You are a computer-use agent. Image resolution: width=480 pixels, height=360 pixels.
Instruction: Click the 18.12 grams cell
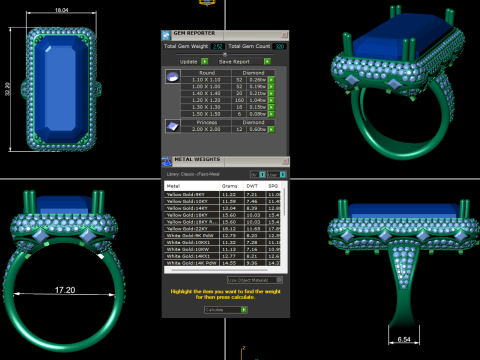click(231, 229)
